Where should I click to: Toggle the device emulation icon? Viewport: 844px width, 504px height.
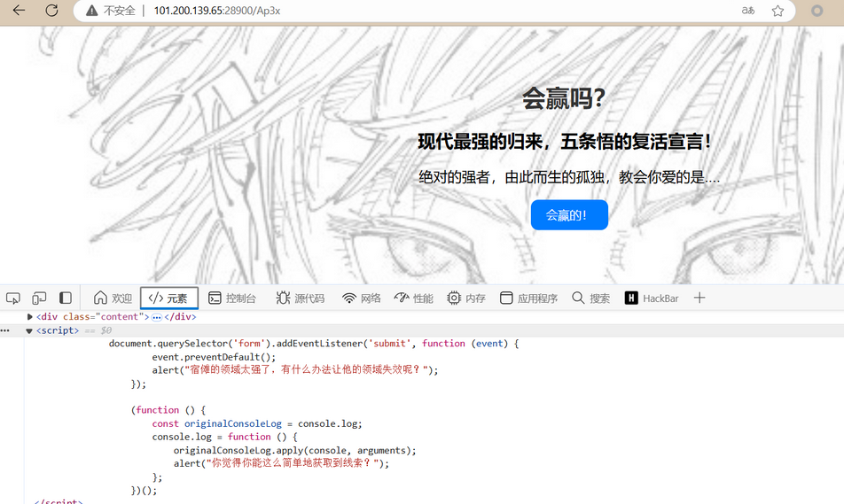click(39, 298)
